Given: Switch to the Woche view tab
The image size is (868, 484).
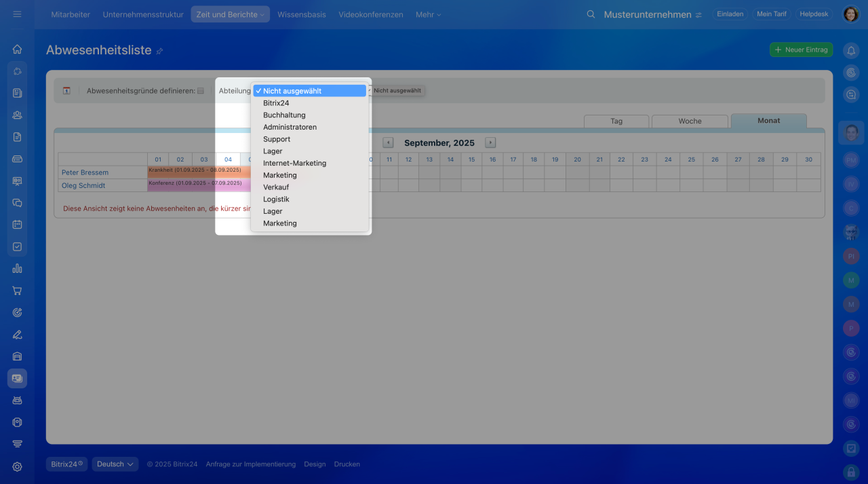Looking at the screenshot, I should (x=690, y=121).
